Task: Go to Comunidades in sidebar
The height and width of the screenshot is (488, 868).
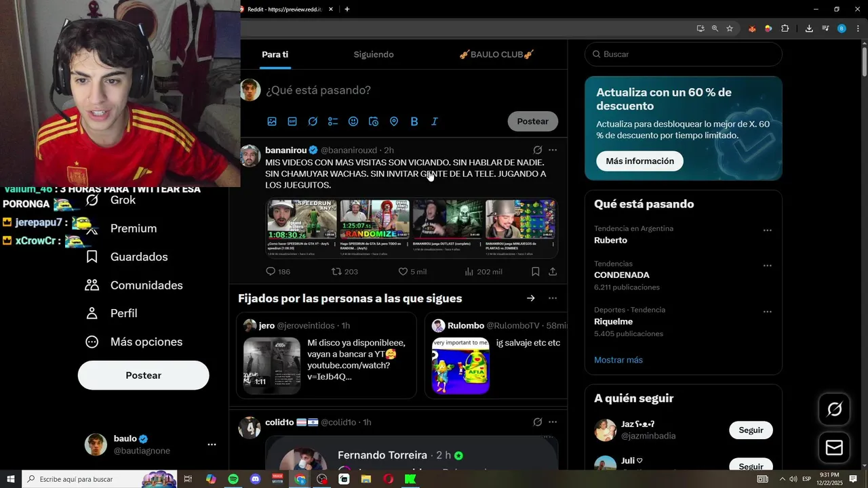Action: pyautogui.click(x=134, y=285)
